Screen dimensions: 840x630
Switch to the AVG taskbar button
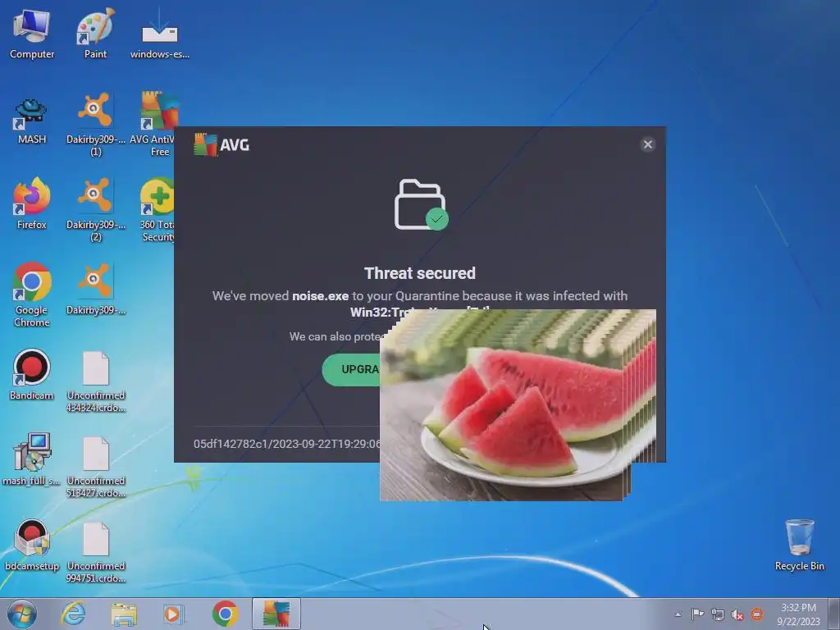coord(276,614)
